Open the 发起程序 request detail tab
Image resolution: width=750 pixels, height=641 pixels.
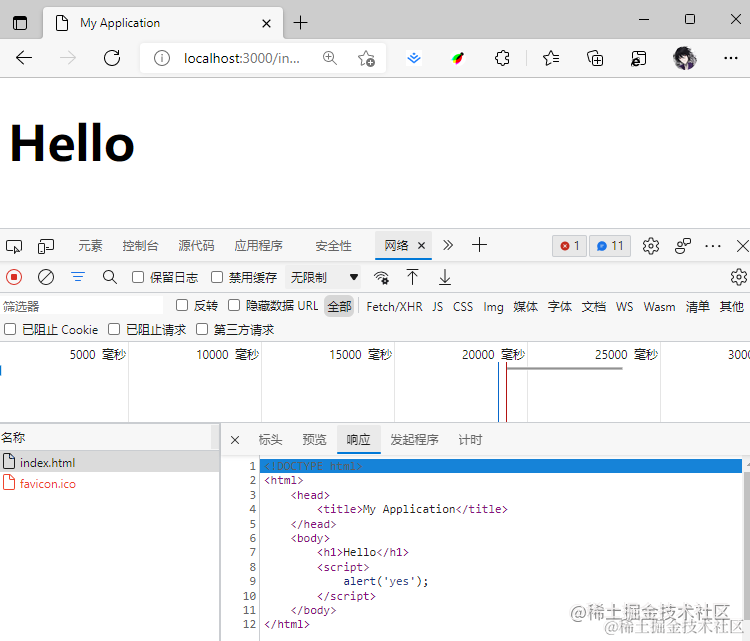[414, 440]
